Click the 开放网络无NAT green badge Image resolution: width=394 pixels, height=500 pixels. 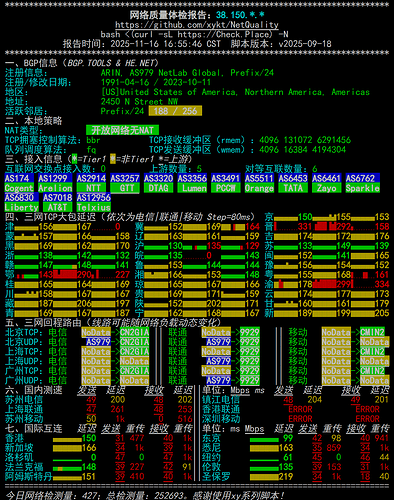point(122,130)
